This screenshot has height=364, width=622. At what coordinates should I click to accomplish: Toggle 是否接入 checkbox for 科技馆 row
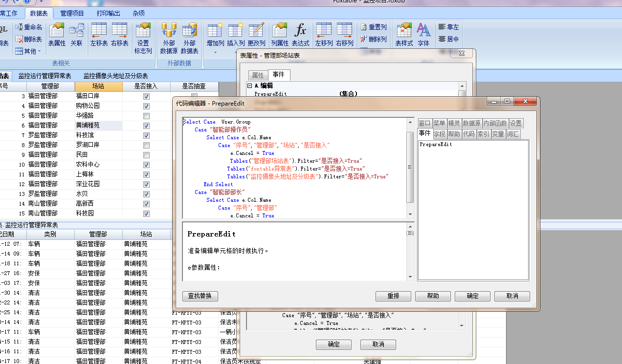[x=146, y=135]
